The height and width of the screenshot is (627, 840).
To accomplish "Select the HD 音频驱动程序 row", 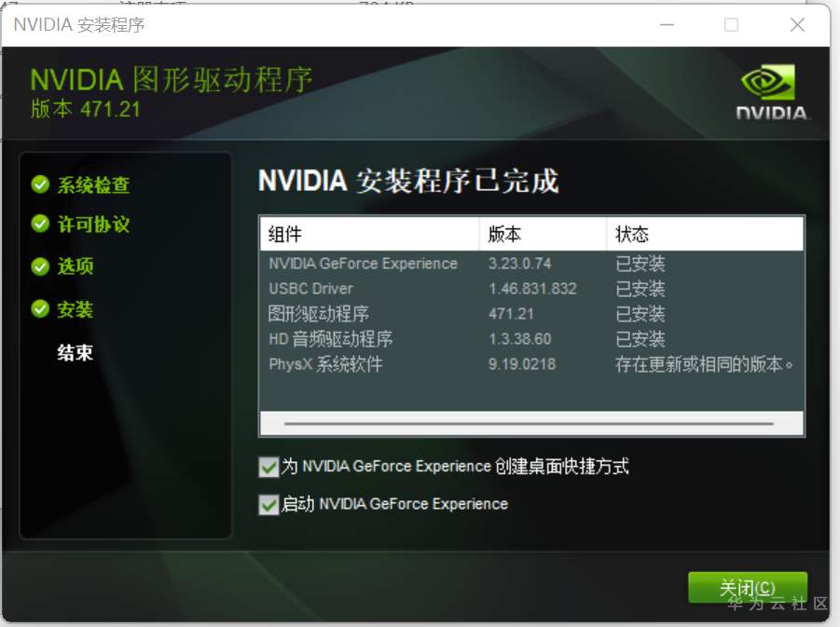I will click(x=531, y=339).
